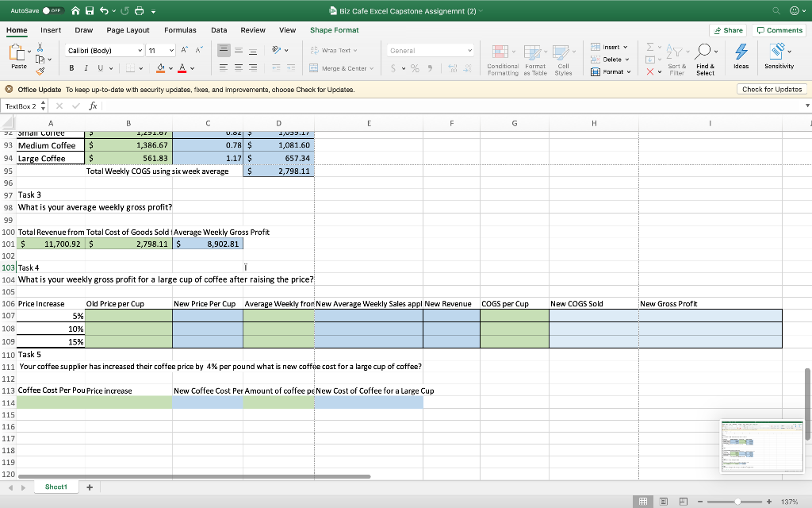Print the workbook using the printer icon
The image size is (812, 508).
tap(140, 10)
